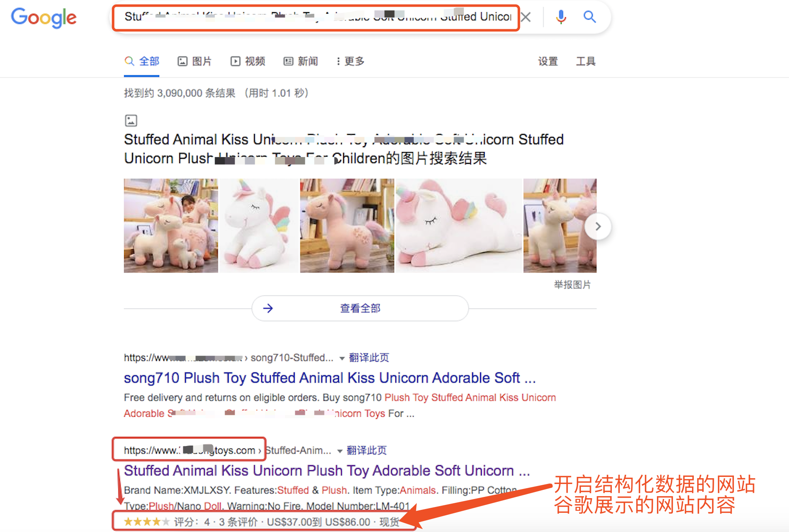Open the first unicorn group thumbnail
Image resolution: width=789 pixels, height=532 pixels.
(171, 225)
